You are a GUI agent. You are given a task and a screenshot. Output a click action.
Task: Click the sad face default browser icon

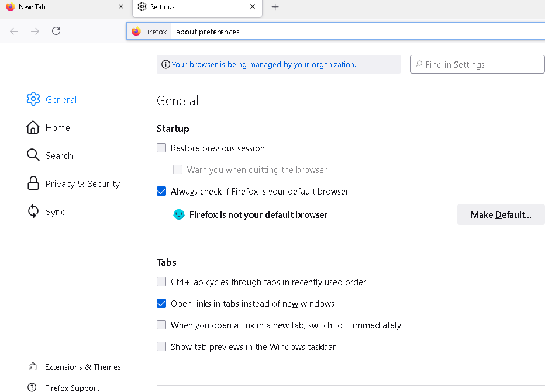coord(179,214)
